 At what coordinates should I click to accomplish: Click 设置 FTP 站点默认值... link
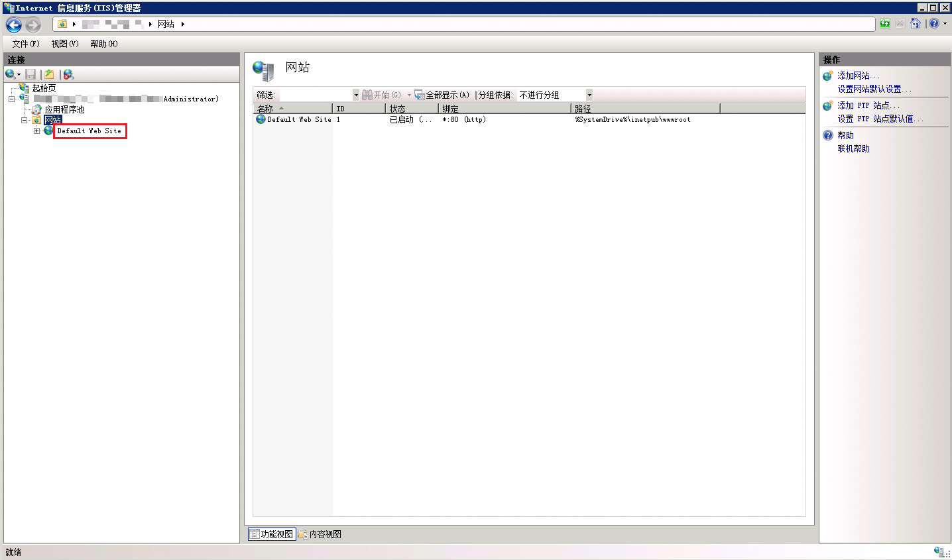pos(880,119)
